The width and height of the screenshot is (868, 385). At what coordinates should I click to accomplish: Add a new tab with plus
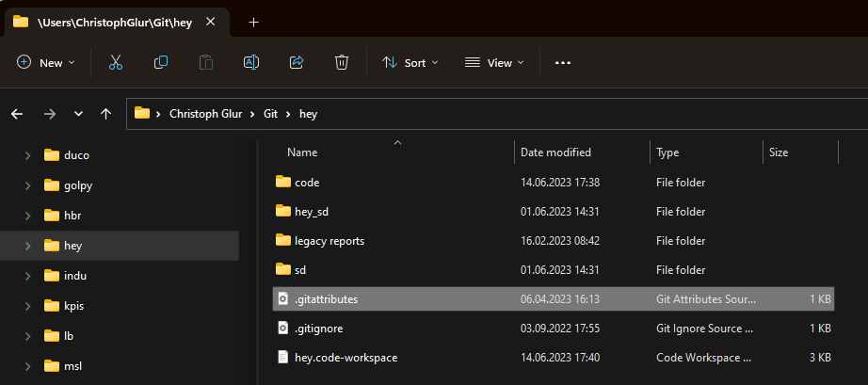[x=253, y=23]
